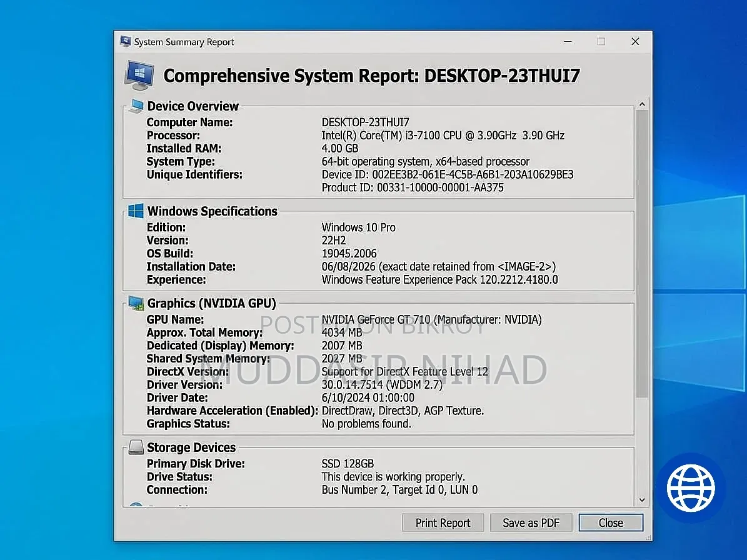Click the Bus Number 2 connection value
Image resolution: width=747 pixels, height=560 pixels.
[x=399, y=490]
